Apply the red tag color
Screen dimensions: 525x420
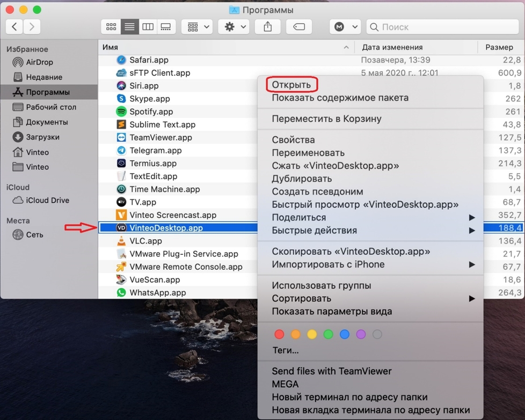click(279, 334)
